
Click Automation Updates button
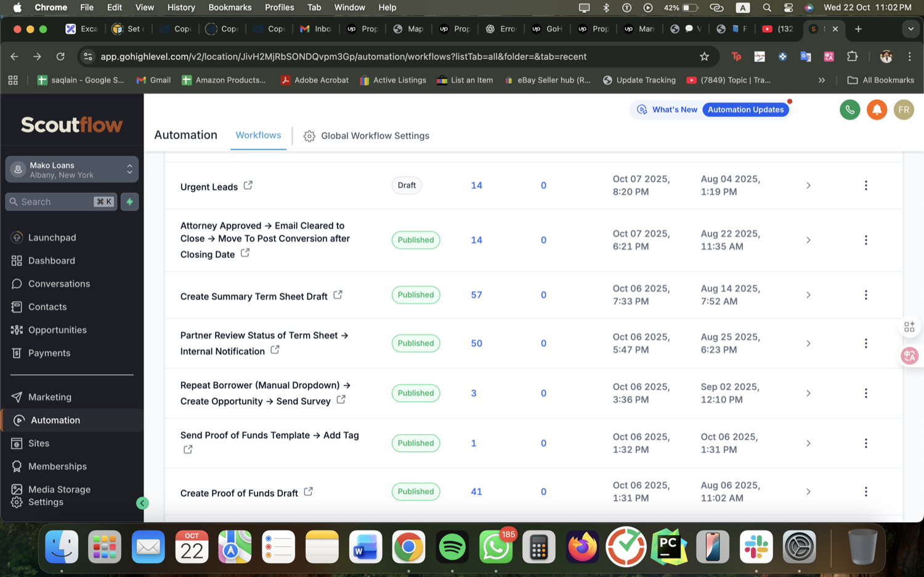(745, 110)
